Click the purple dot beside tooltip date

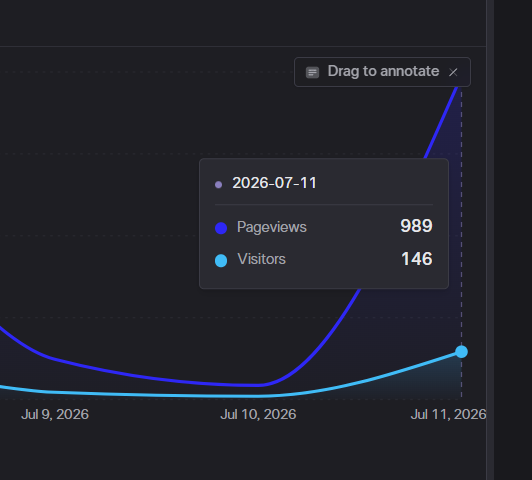point(218,185)
